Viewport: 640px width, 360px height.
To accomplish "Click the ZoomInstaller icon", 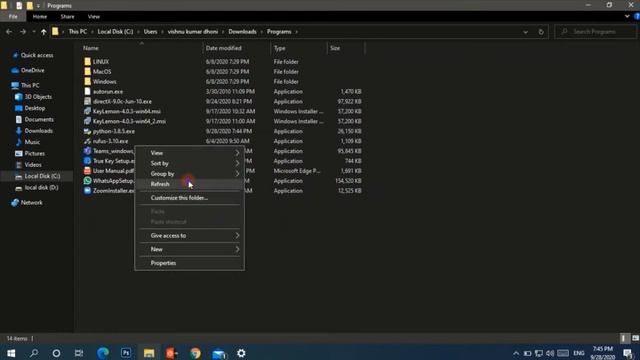I will coord(87,191).
